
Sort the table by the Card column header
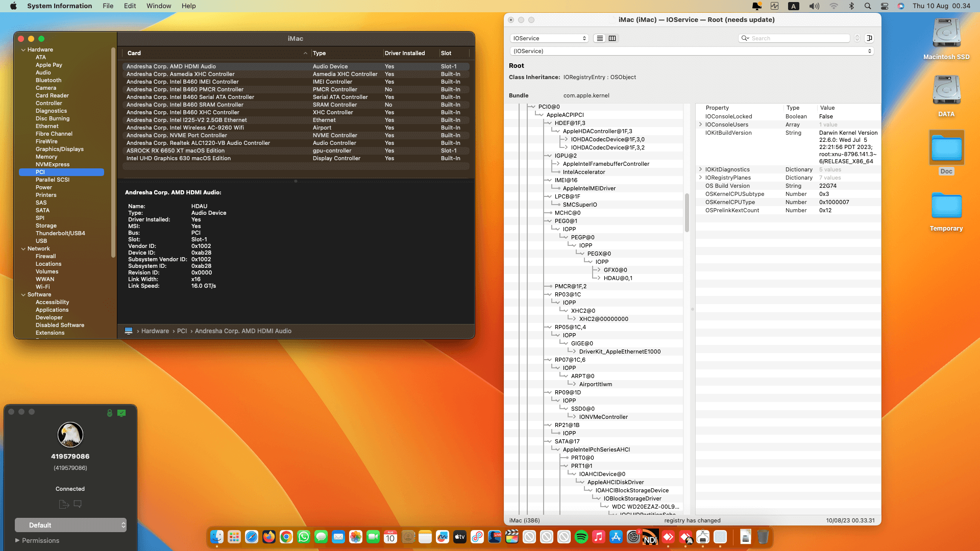[134, 53]
